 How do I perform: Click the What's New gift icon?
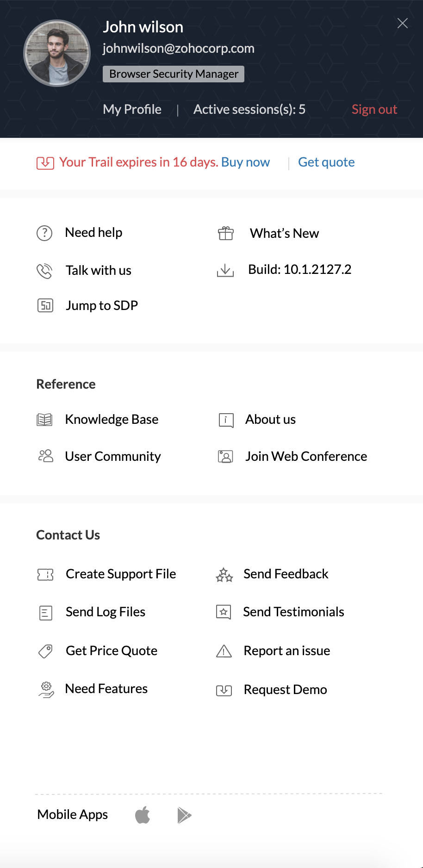226,233
